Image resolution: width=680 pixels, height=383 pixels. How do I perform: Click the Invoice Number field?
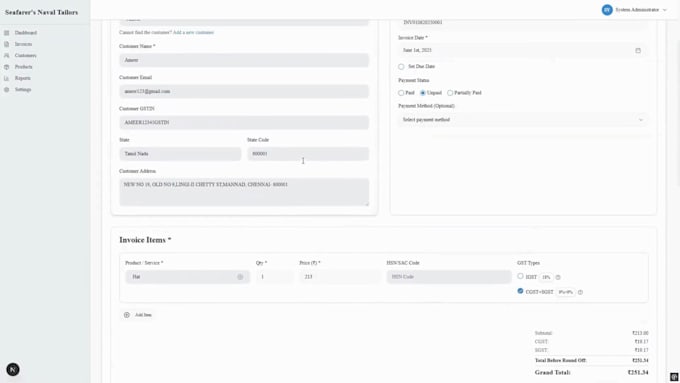(523, 23)
